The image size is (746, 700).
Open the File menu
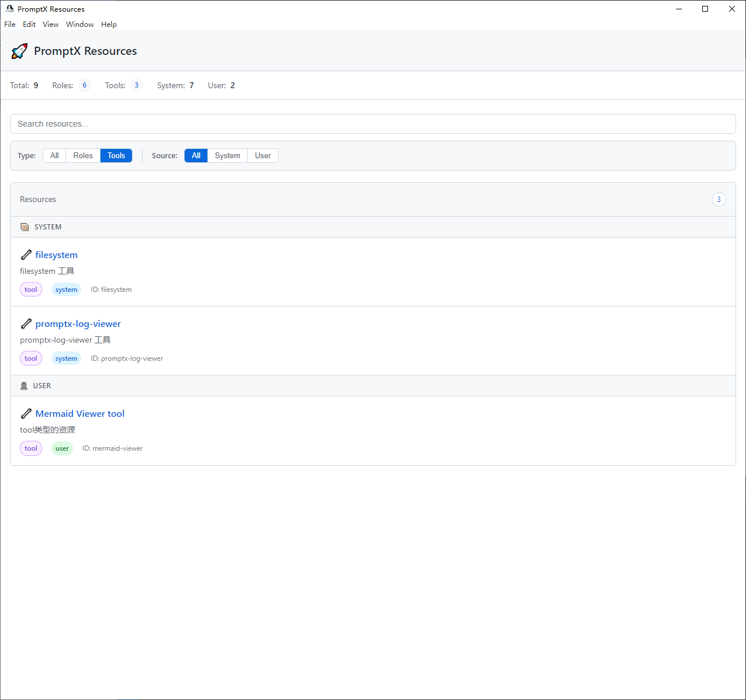(x=10, y=25)
